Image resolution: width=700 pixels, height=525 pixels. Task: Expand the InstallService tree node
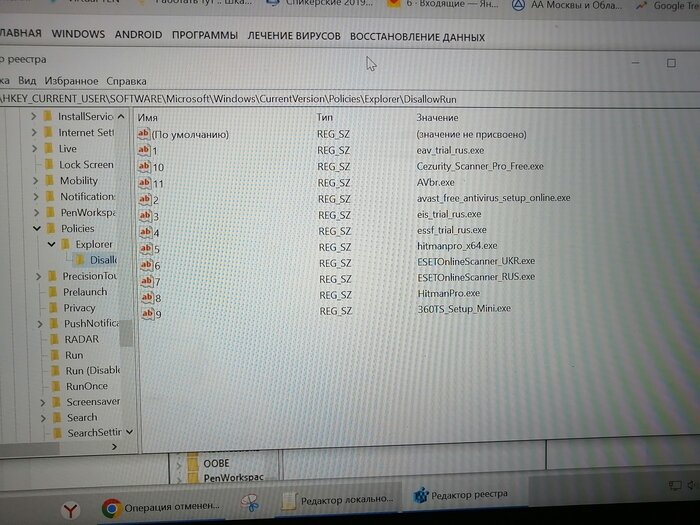(33, 116)
